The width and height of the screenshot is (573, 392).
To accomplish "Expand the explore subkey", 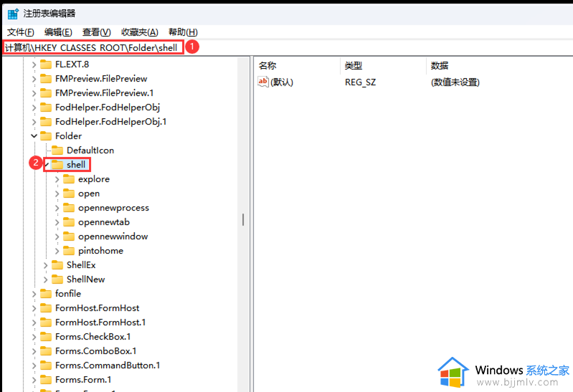I will pos(57,179).
